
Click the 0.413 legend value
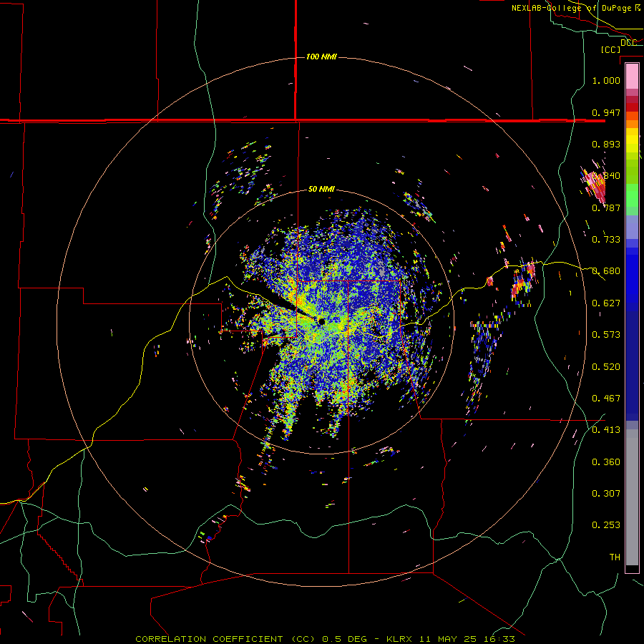point(606,430)
